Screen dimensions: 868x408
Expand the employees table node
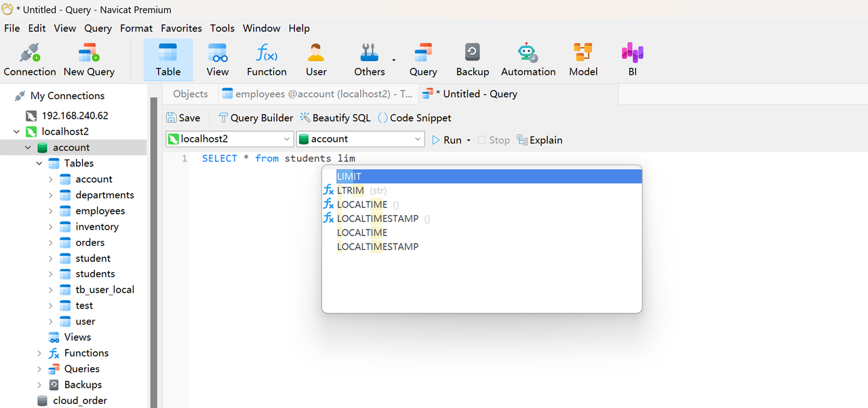[51, 210]
